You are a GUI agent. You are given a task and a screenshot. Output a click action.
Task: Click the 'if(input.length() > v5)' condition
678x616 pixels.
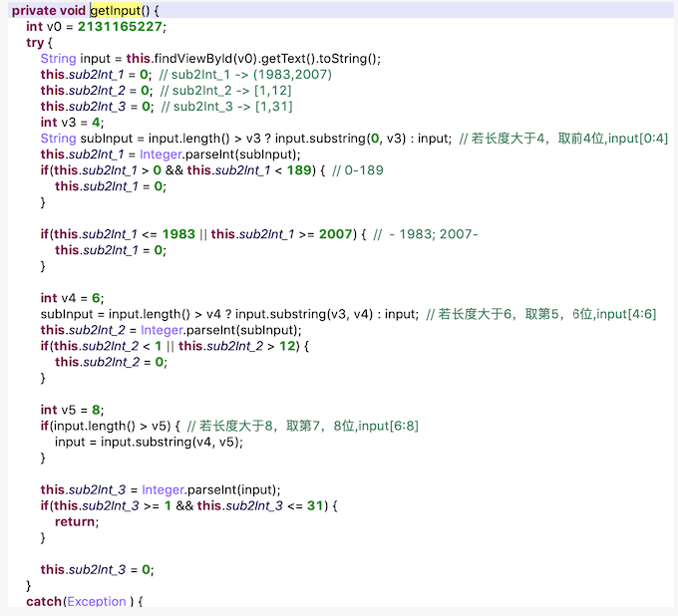pos(111,426)
